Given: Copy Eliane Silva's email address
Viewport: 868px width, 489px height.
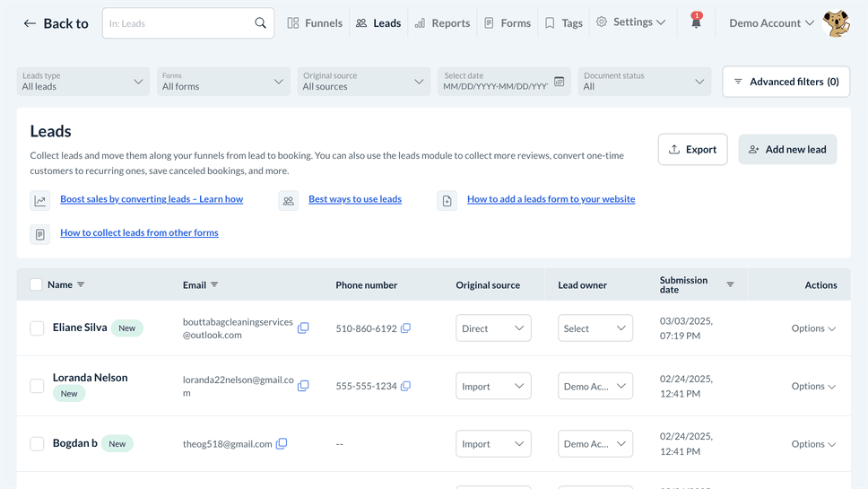Looking at the screenshot, I should tap(303, 328).
